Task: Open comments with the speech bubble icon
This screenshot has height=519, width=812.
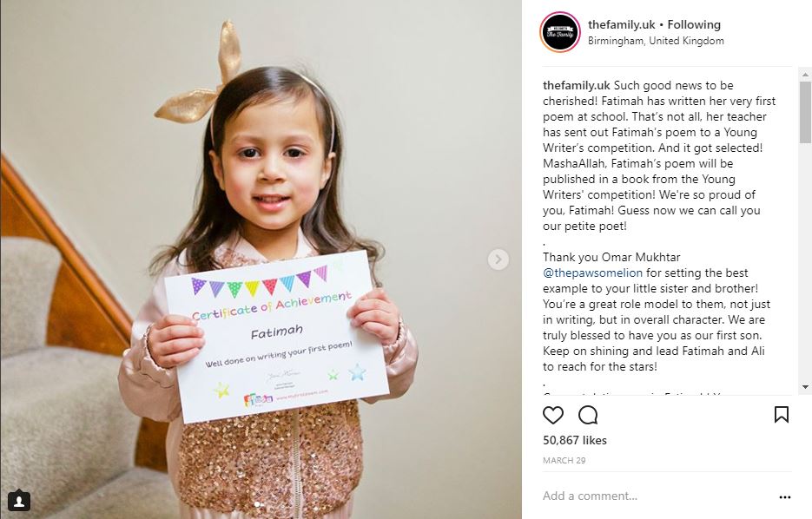Action: (588, 415)
